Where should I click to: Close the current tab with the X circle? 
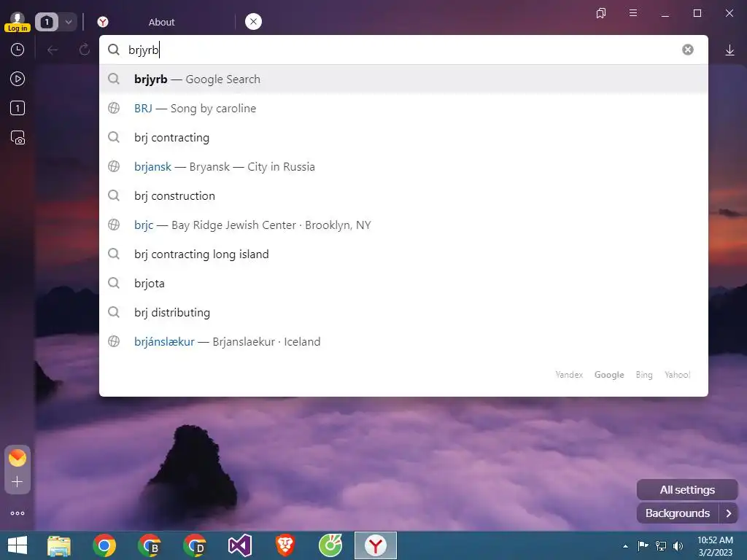coord(253,21)
